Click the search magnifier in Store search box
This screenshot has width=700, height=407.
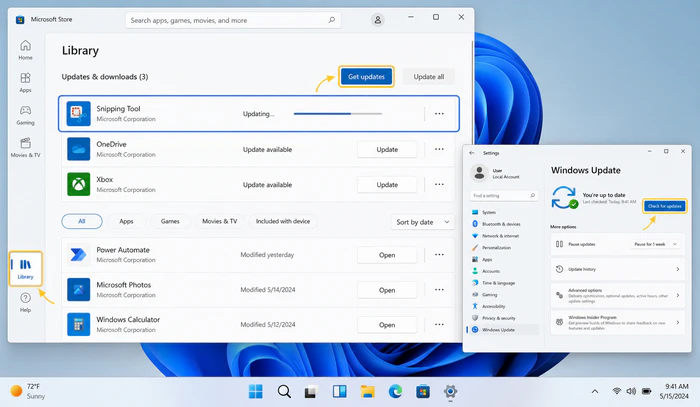[332, 20]
